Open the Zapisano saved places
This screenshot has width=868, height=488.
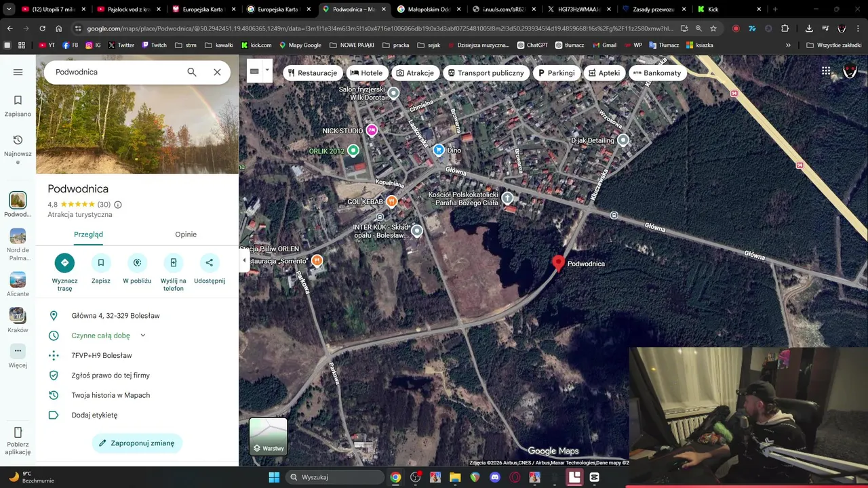(18, 106)
